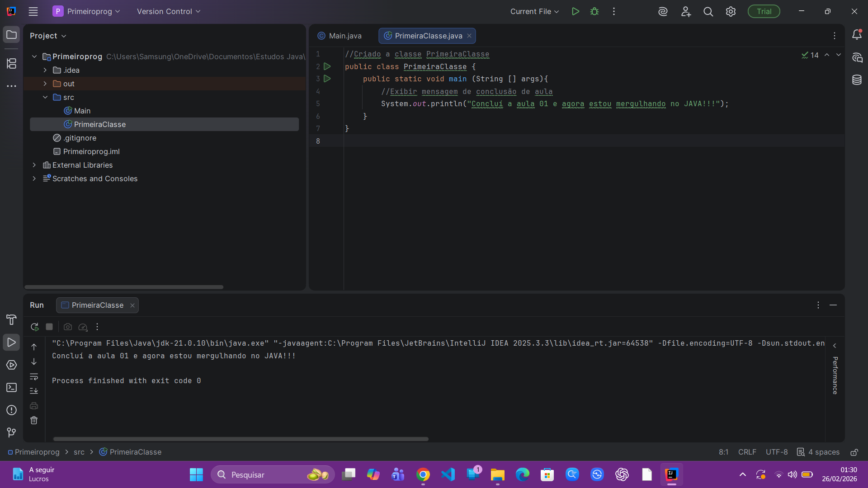This screenshot has width=868, height=488.
Task: Open Search Everywhere
Action: [x=708, y=11]
